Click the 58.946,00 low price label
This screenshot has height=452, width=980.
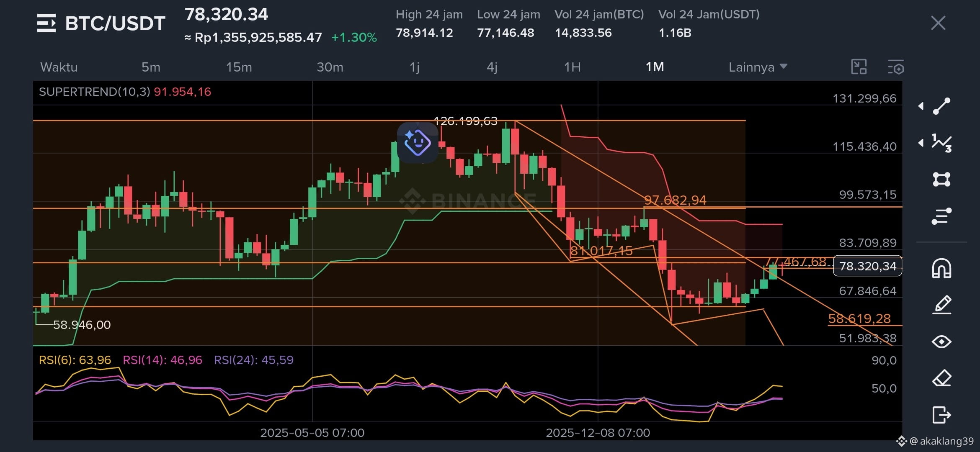[82, 325]
